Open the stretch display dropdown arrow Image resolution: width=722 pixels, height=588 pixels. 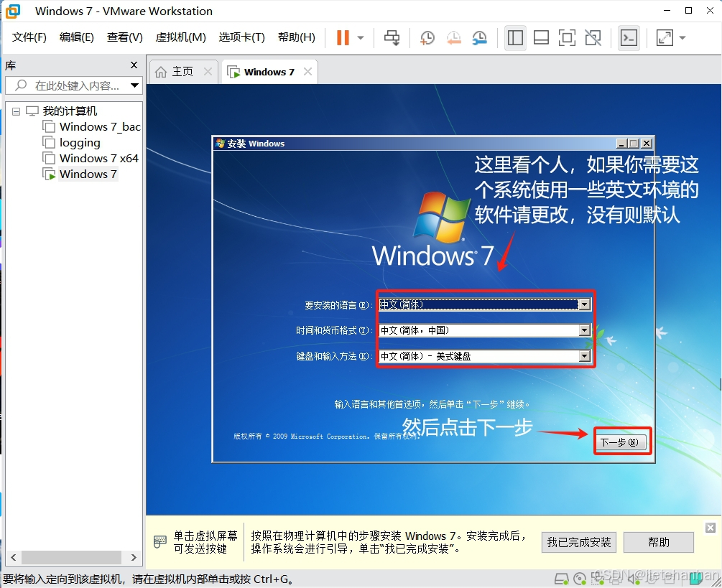coord(682,38)
